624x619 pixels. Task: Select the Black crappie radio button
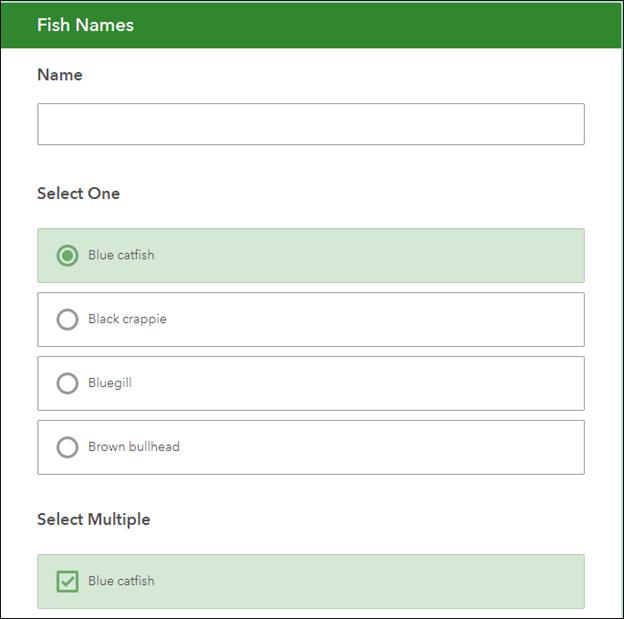tap(67, 319)
